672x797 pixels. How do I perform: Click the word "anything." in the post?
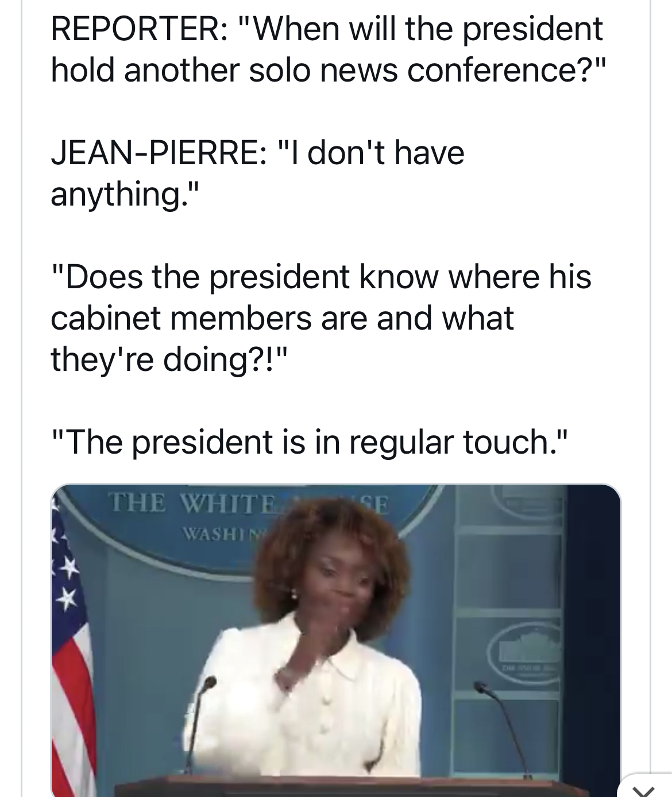pyautogui.click(x=126, y=194)
